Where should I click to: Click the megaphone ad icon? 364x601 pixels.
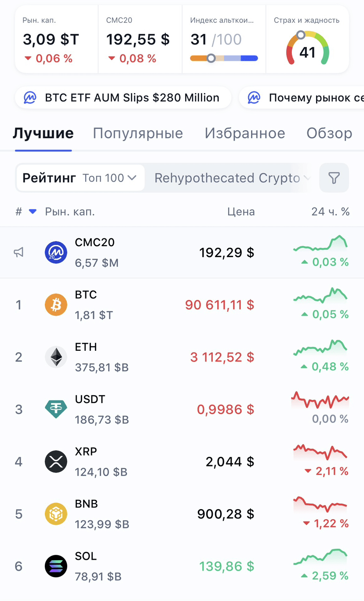(18, 252)
